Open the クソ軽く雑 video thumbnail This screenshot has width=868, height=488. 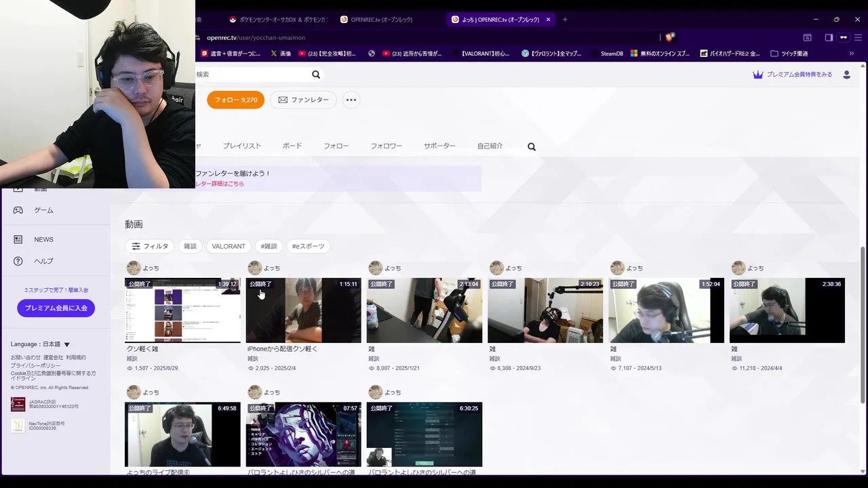pos(182,310)
